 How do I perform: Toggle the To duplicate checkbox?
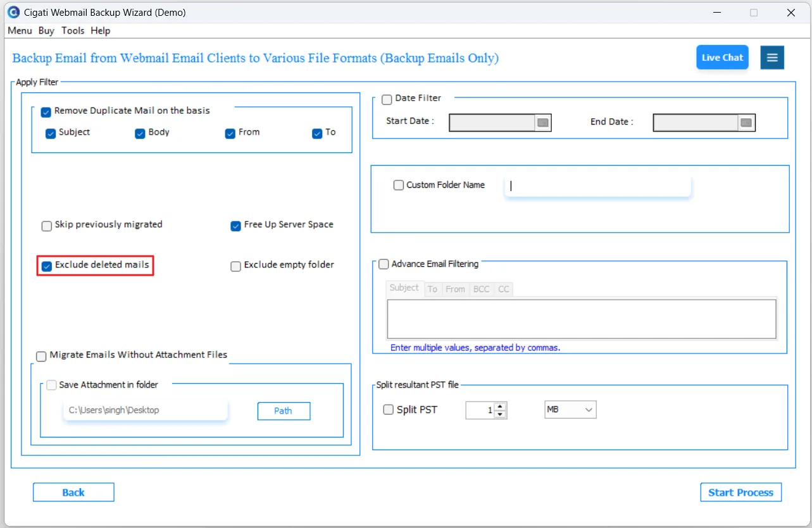click(x=317, y=133)
